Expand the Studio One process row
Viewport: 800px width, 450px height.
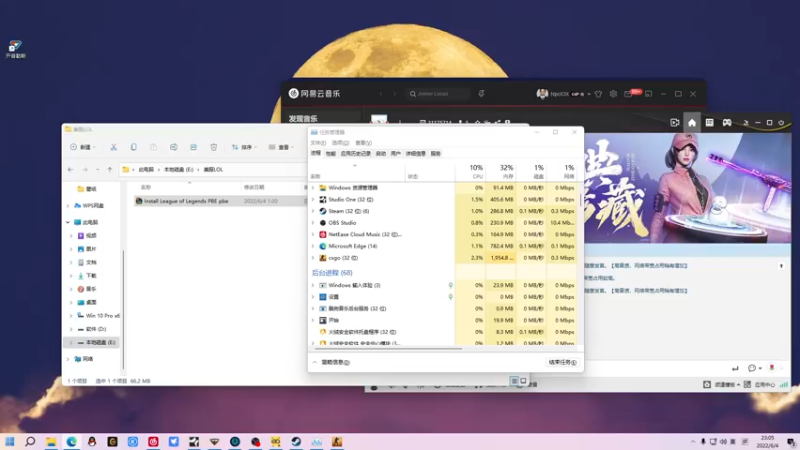[313, 199]
